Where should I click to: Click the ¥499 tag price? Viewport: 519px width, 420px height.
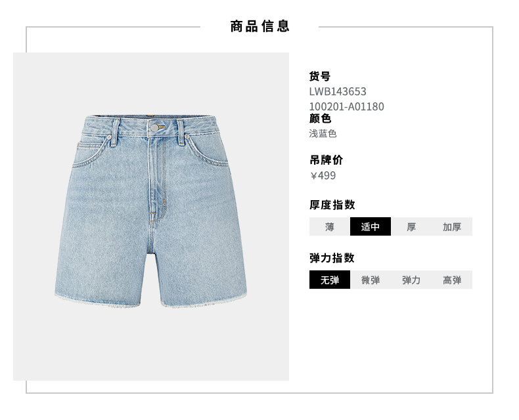coord(323,175)
